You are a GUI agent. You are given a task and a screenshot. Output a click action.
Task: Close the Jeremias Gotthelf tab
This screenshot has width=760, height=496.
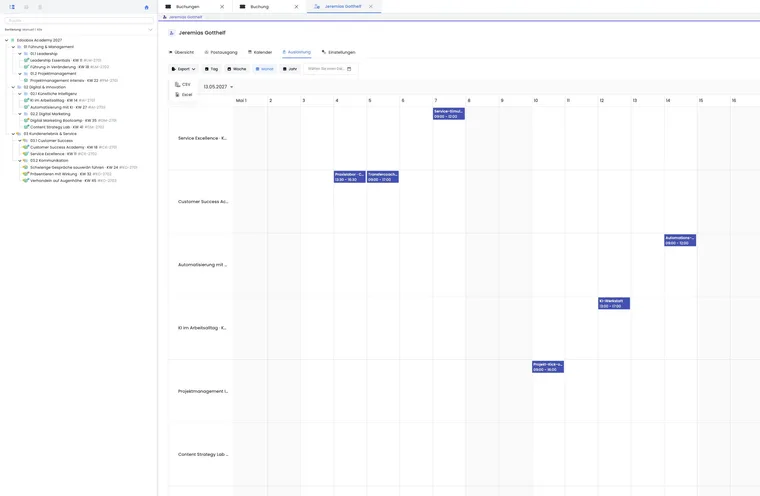point(371,6)
